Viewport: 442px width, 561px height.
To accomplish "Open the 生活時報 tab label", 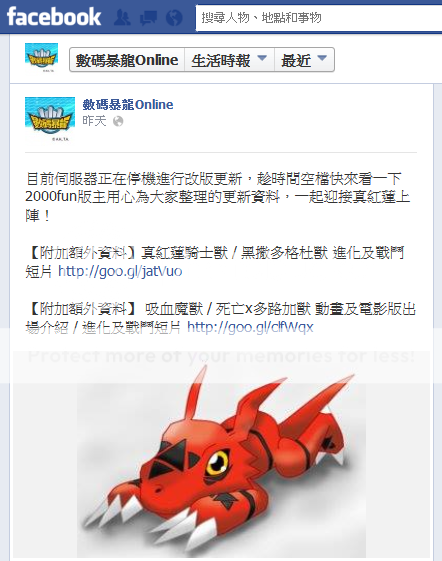I will 220,60.
